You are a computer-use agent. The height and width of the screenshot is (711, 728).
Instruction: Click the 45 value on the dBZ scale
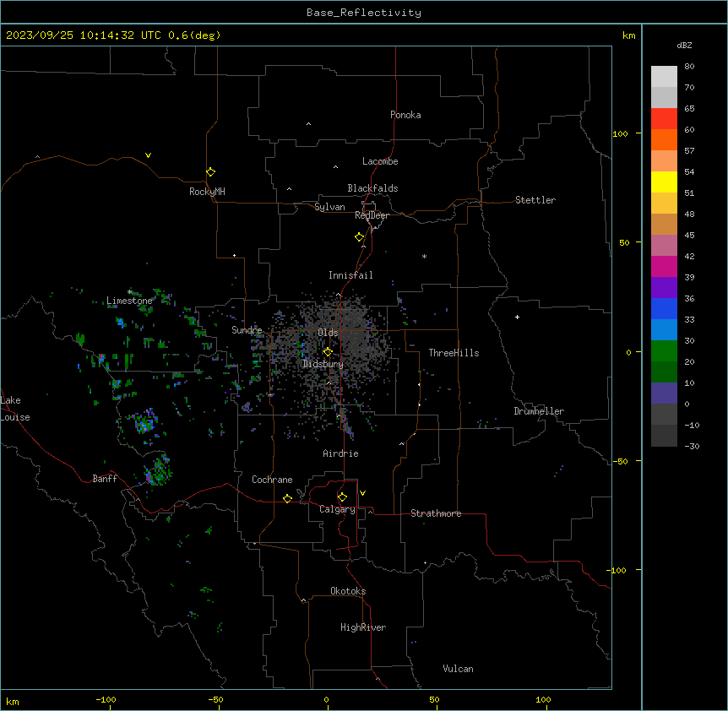pos(689,236)
